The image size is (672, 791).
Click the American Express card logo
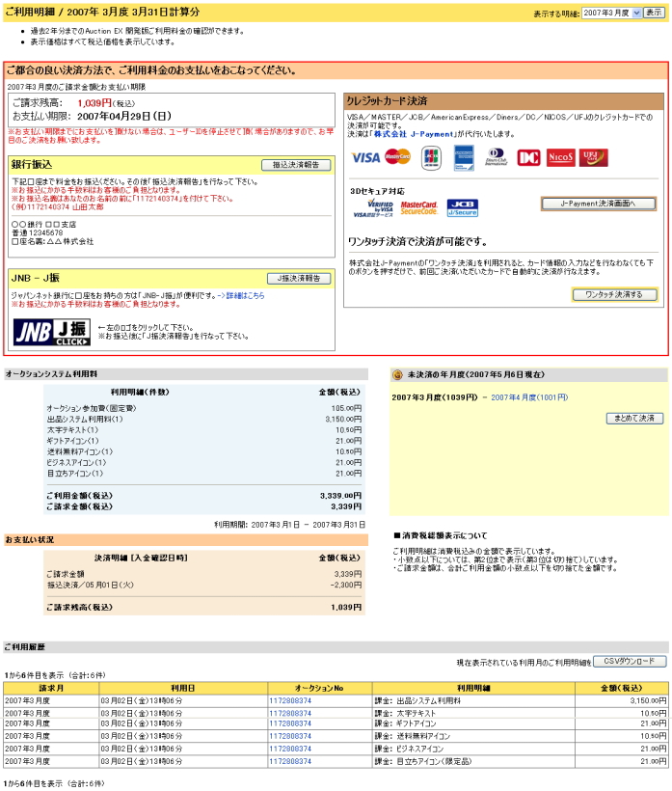tap(464, 158)
